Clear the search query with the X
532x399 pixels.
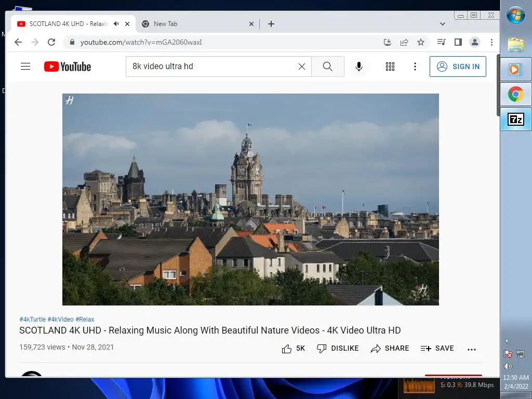point(302,66)
